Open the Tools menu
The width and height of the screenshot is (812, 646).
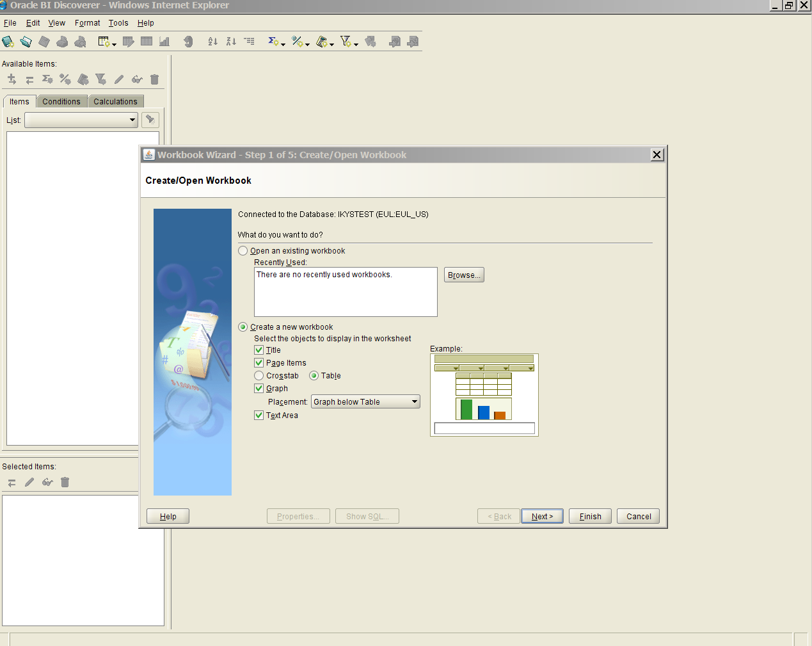click(x=118, y=23)
